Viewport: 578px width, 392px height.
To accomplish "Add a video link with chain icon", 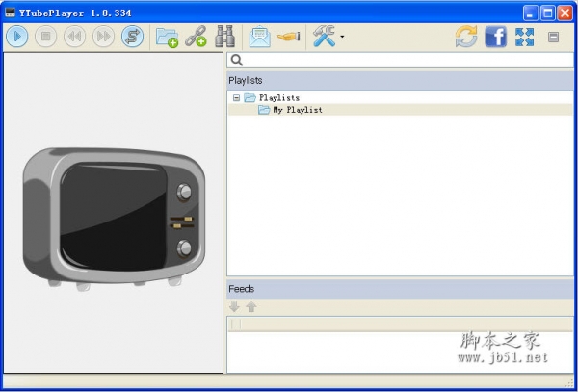I will point(196,37).
